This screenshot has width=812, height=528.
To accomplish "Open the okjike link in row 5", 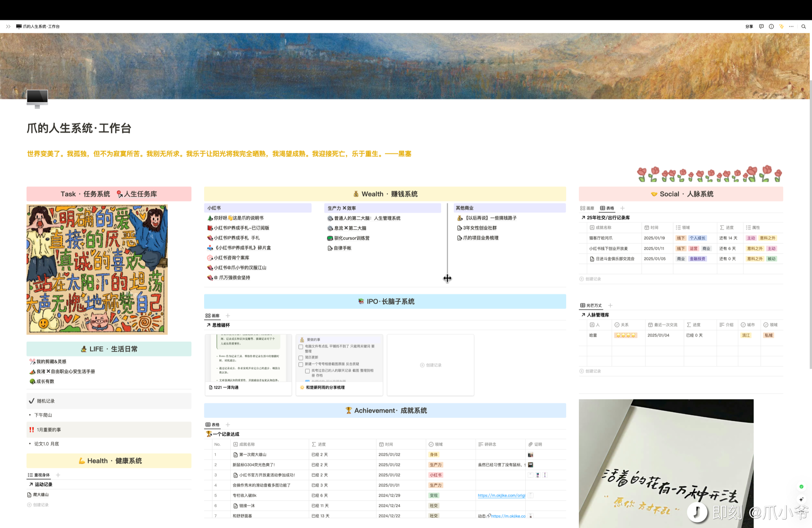I will (501, 495).
